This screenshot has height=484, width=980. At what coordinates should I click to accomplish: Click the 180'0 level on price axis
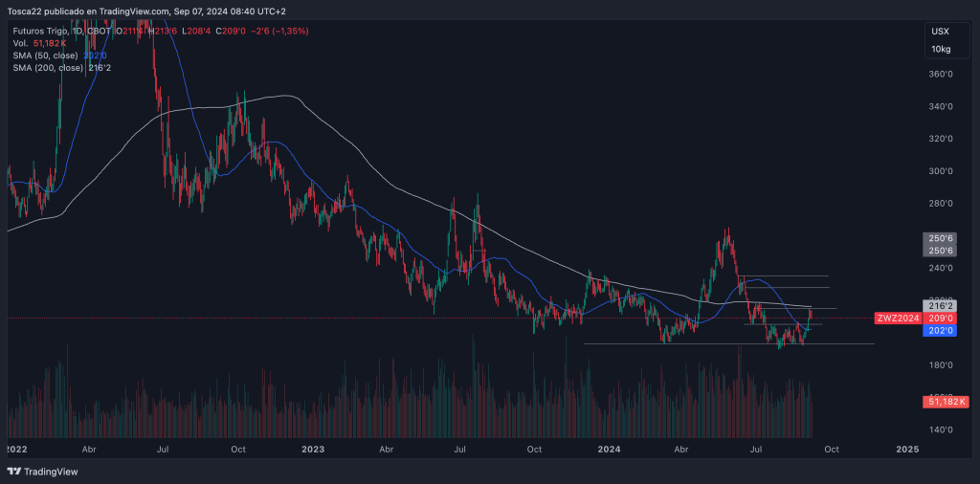pyautogui.click(x=941, y=365)
